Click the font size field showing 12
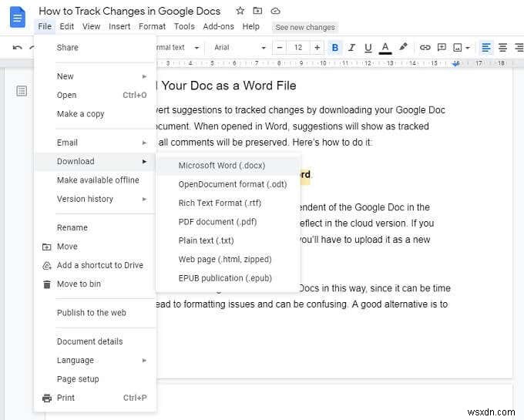 [x=298, y=48]
